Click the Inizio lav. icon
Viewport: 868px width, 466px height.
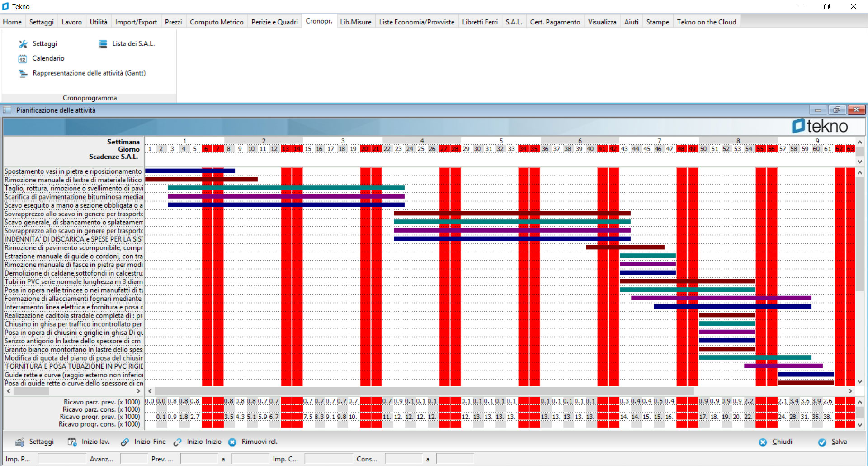72,442
